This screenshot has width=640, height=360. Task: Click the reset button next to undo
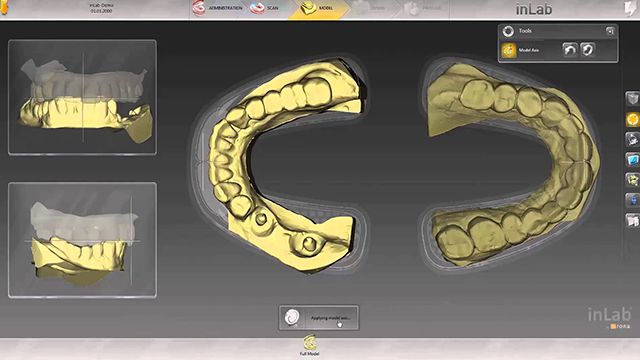pos(587,50)
